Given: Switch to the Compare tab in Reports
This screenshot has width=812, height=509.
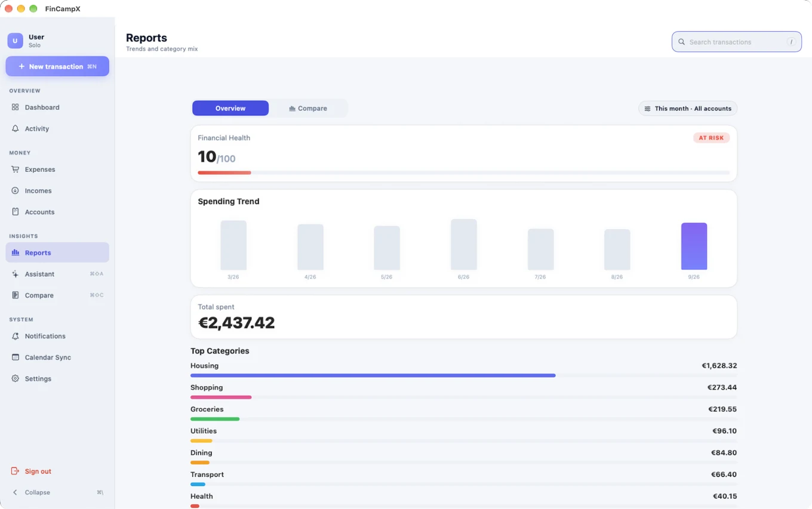Looking at the screenshot, I should pyautogui.click(x=308, y=108).
